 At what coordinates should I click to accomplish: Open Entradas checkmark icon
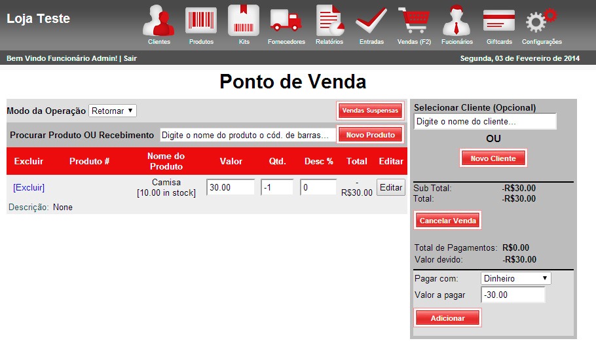[x=371, y=21]
